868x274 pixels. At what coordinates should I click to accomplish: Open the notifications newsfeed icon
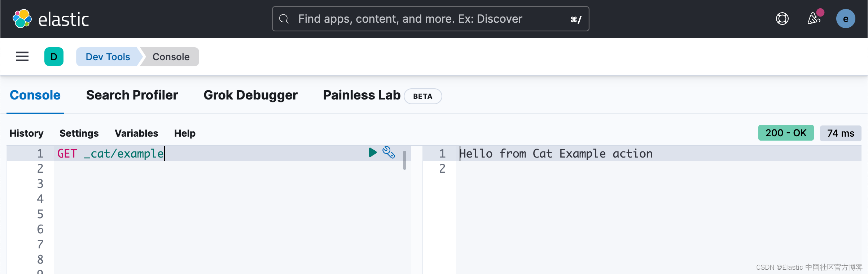click(x=815, y=19)
